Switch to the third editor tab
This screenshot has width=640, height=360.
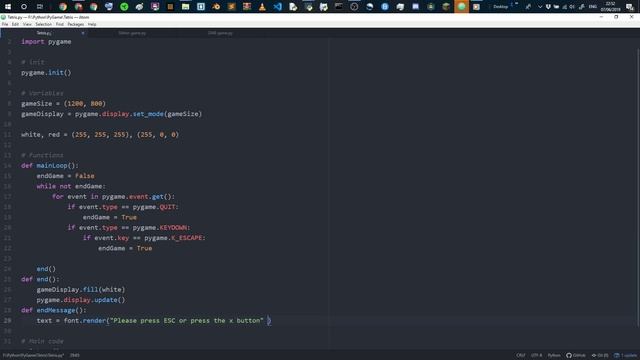point(220,33)
